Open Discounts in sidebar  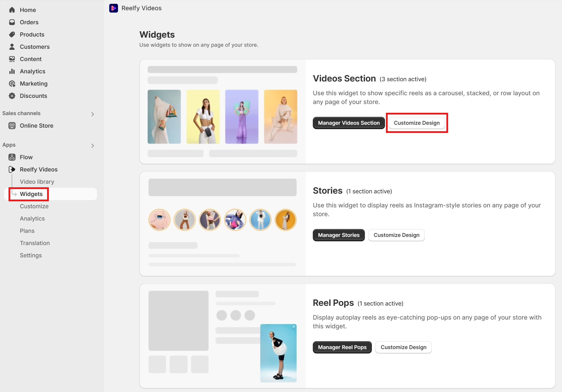click(x=33, y=96)
